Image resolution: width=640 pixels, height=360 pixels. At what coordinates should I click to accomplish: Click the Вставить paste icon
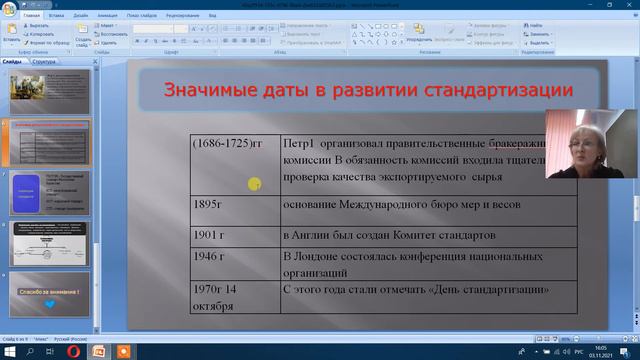click(11, 29)
